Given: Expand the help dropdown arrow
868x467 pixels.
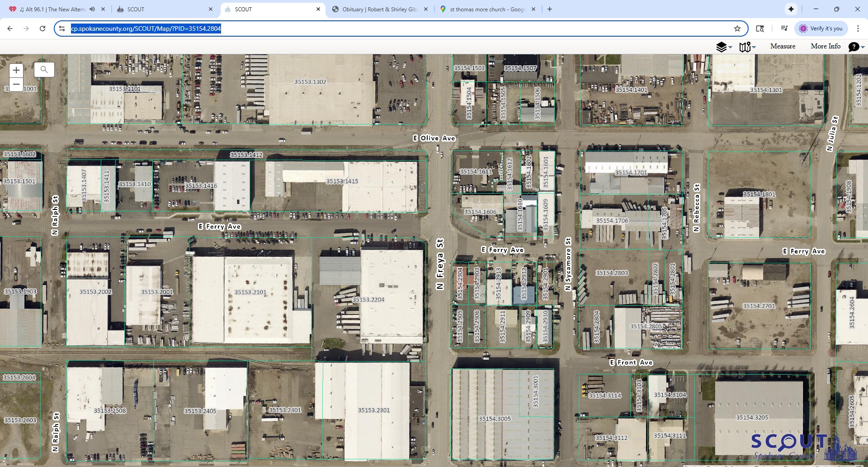Looking at the screenshot, I should 863,48.
